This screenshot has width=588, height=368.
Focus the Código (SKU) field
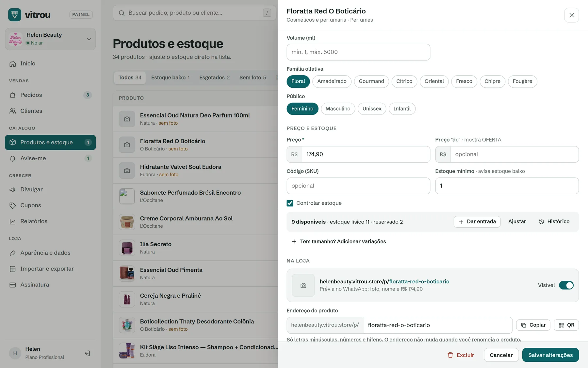[358, 186]
